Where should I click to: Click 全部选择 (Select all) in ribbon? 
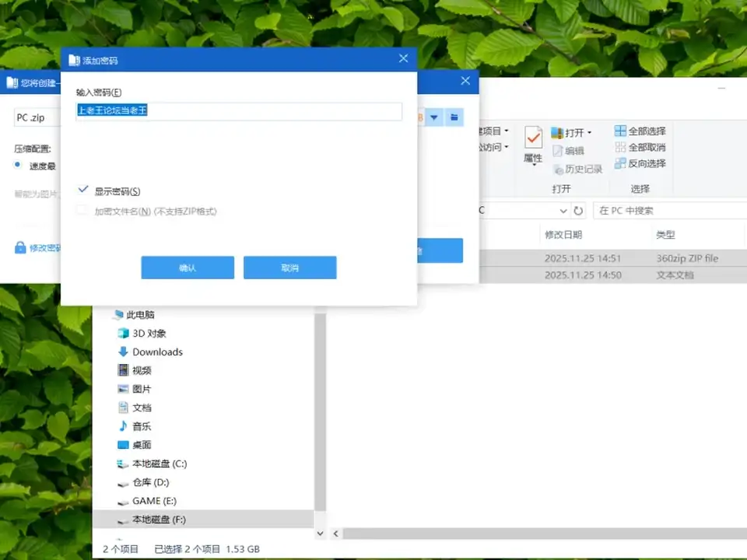[x=640, y=131]
